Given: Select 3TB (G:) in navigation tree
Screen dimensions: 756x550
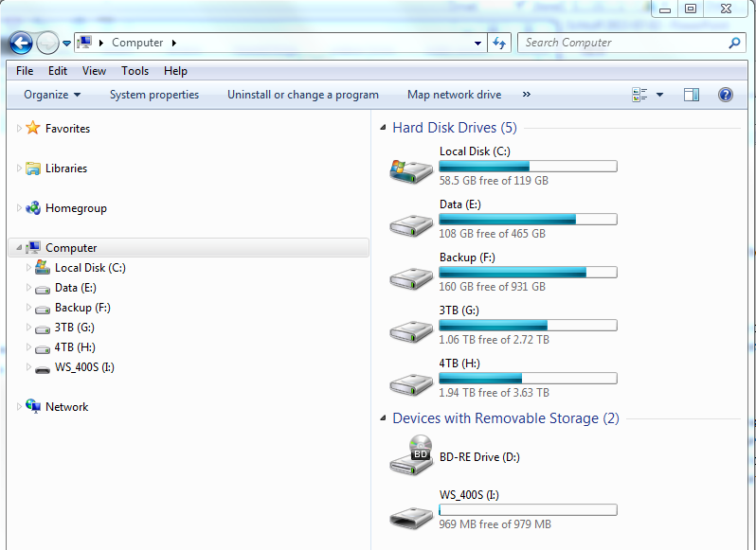Looking at the screenshot, I should click(74, 328).
